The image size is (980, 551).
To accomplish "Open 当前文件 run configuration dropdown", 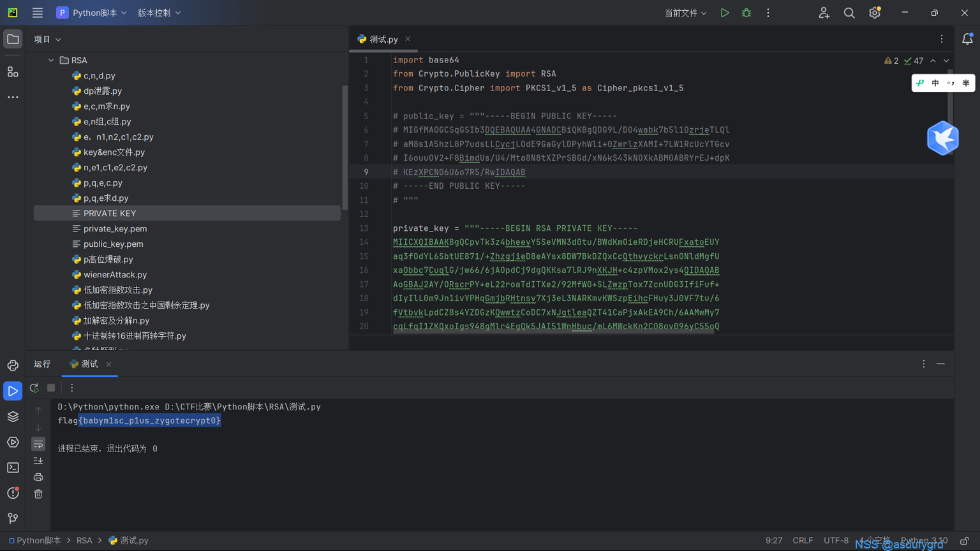I will click(x=686, y=13).
